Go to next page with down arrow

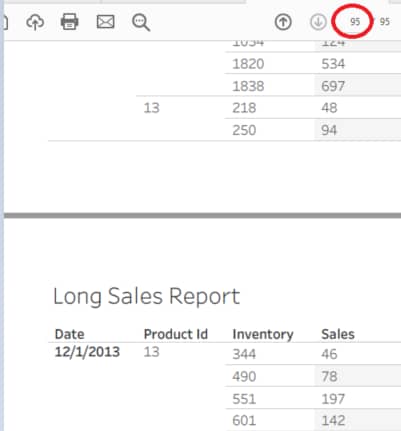point(318,22)
